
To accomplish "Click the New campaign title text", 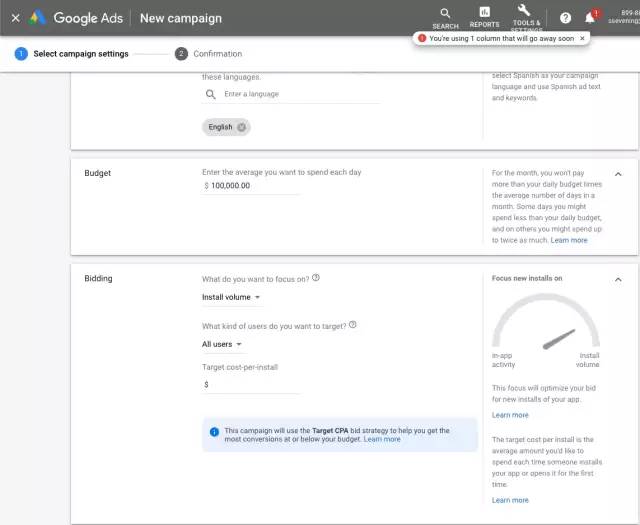I will pos(181,18).
